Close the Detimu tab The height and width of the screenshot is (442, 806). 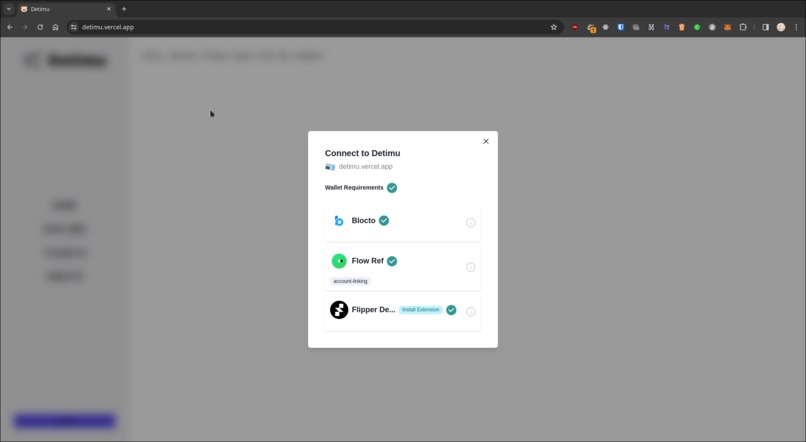pos(108,9)
